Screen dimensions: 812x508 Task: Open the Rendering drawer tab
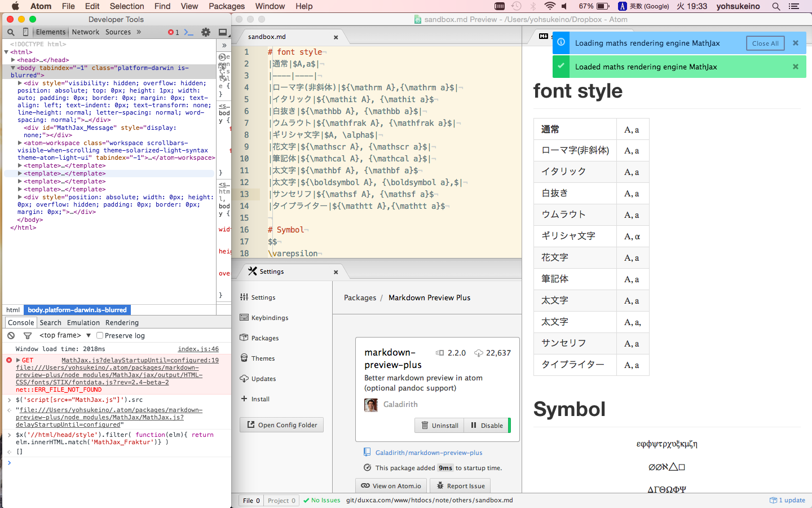pyautogui.click(x=122, y=323)
